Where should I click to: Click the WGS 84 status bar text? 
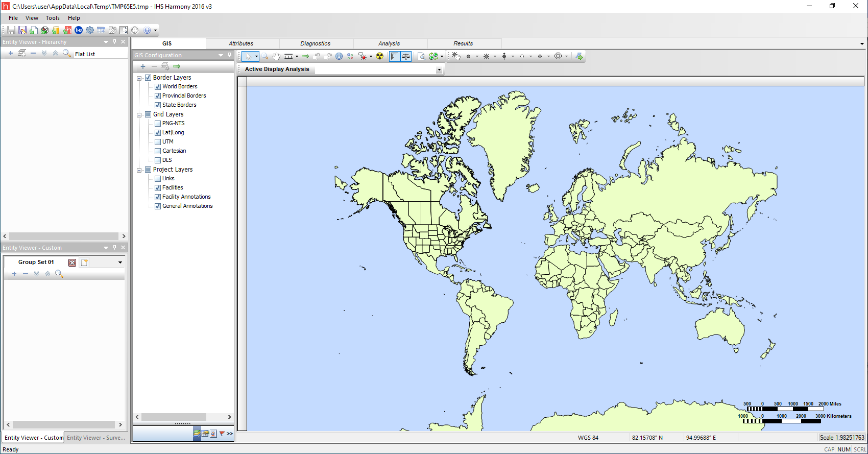(588, 438)
